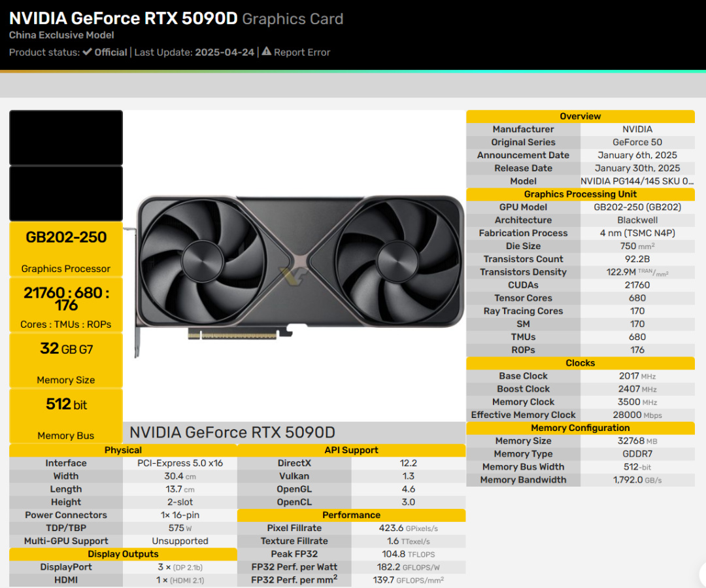This screenshot has width=706, height=588.
Task: Click the Peak FP32 value 104.8 TFLOPS
Action: pyautogui.click(x=409, y=554)
